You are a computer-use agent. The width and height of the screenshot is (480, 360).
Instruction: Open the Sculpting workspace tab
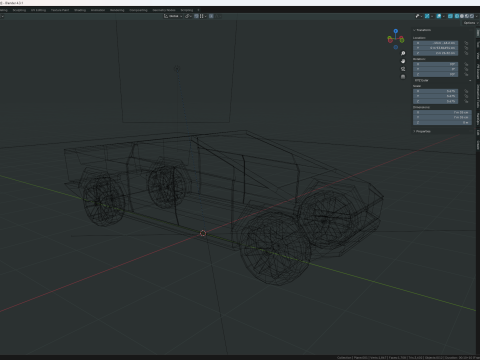pos(19,10)
